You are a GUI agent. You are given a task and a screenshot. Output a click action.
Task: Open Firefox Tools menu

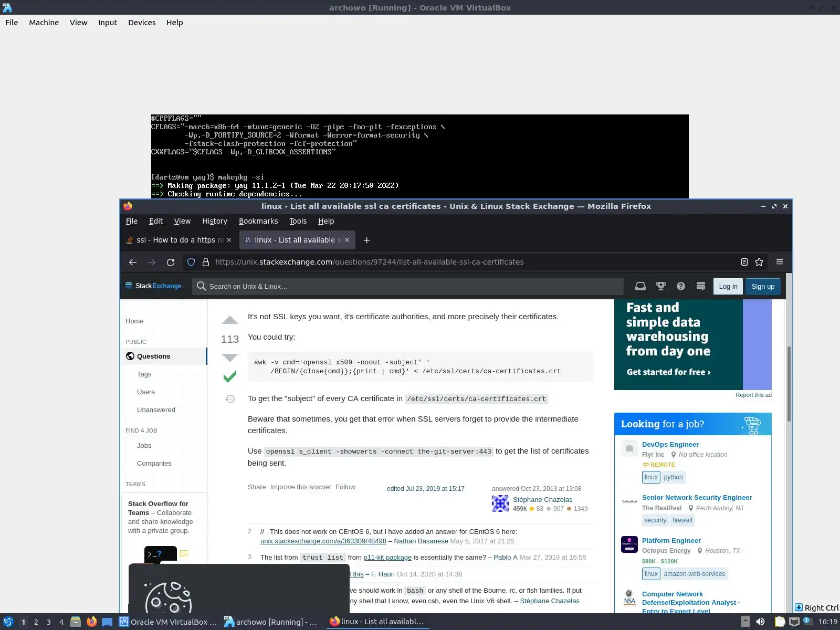pyautogui.click(x=298, y=221)
